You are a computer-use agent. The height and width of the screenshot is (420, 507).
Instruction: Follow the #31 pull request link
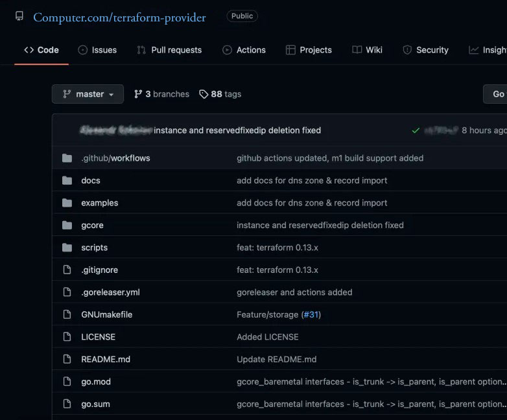click(x=311, y=314)
